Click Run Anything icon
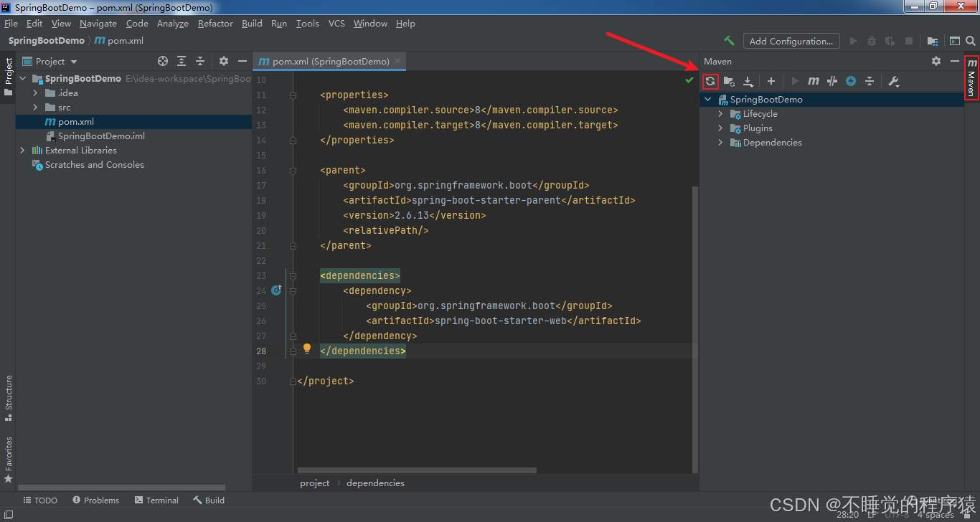 (955, 41)
